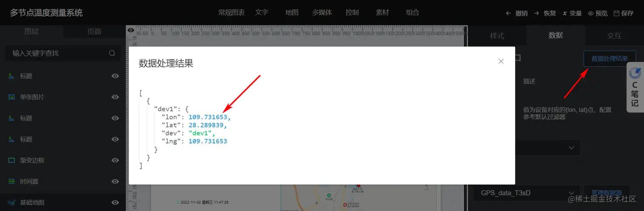Toggle visibility of 基础地图 layer

[115, 202]
